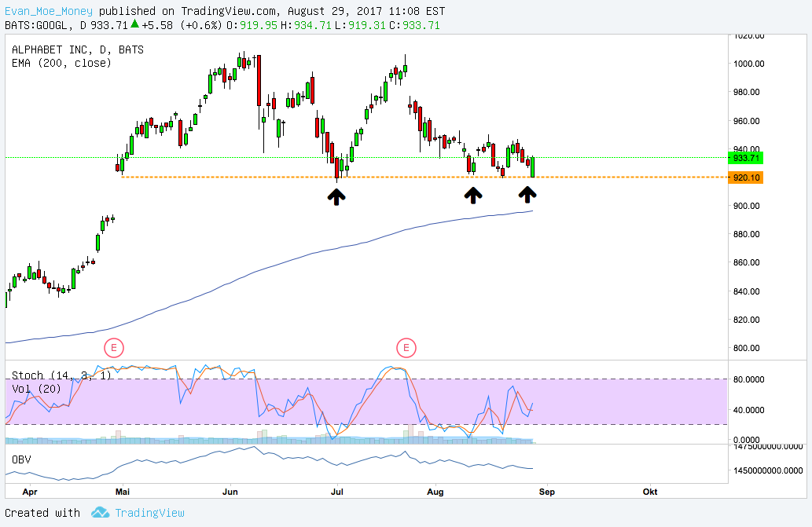The image size is (812, 527).
Task: Click the Jun label on time axis
Action: (230, 492)
